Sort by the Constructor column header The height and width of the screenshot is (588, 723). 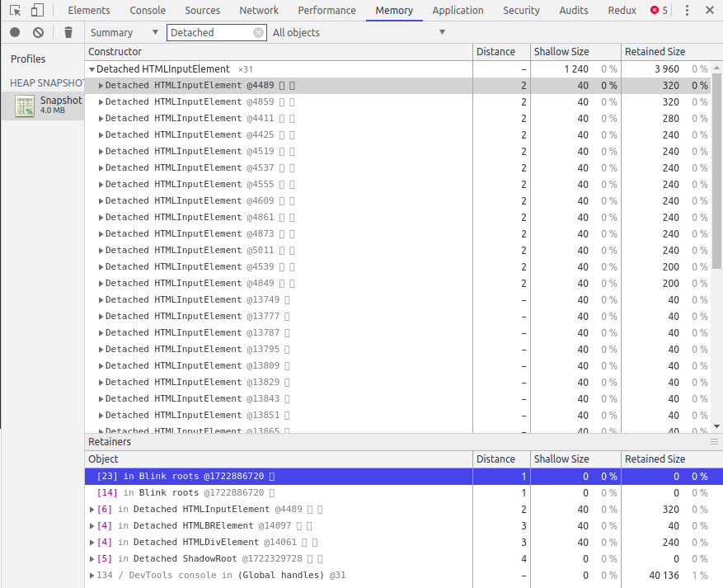[x=279, y=52]
